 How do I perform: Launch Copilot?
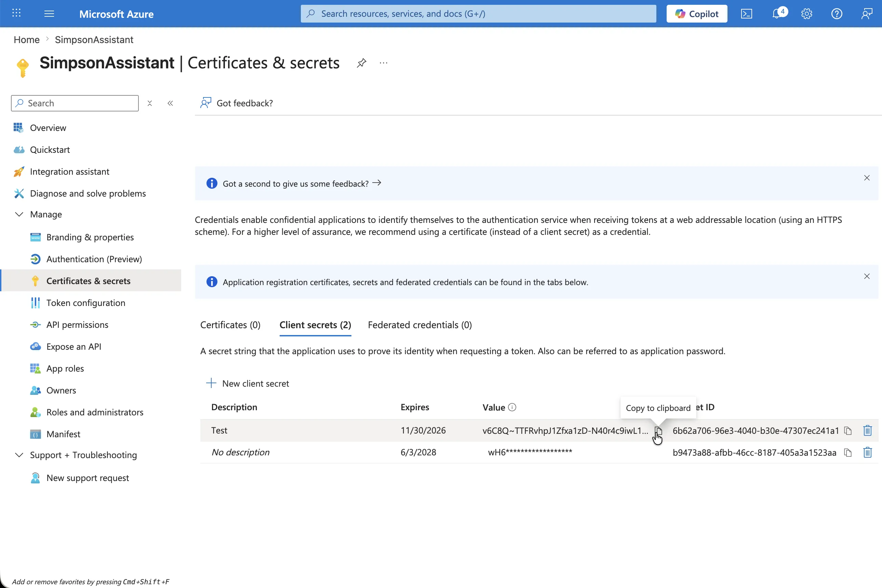697,14
